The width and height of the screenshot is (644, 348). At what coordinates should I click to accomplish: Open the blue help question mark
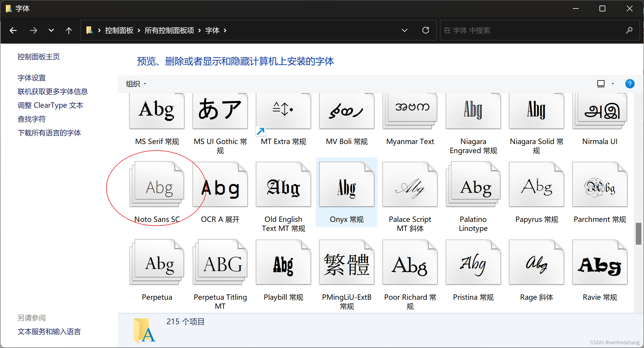(630, 84)
